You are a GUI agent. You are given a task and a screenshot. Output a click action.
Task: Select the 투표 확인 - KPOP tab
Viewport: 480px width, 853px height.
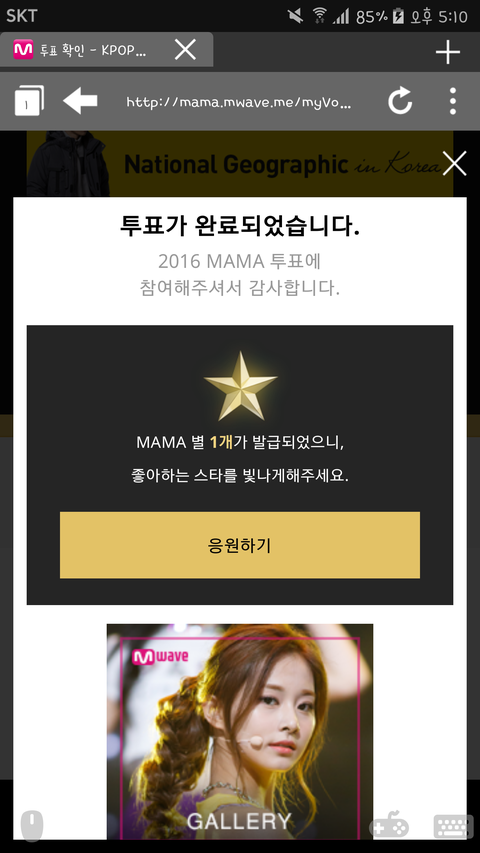[x=93, y=50]
